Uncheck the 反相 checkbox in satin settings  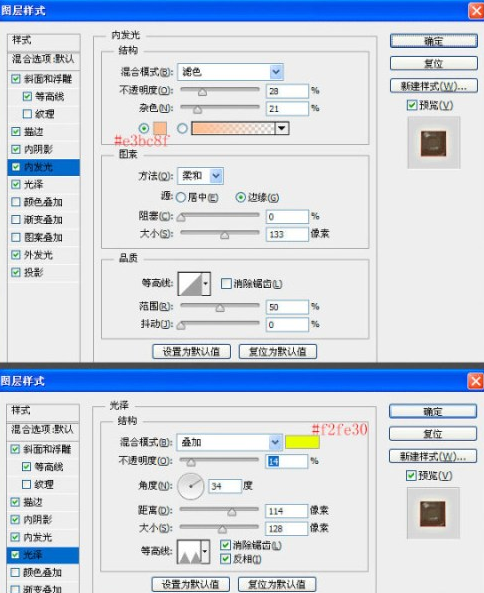[x=225, y=559]
